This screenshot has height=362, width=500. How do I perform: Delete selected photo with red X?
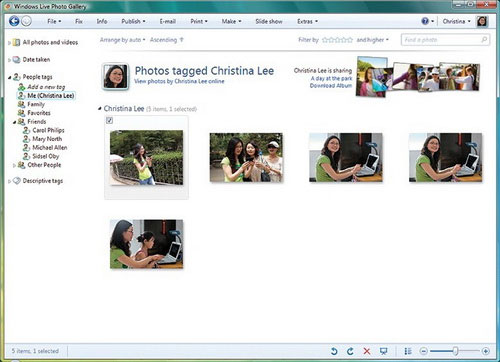coord(367,351)
